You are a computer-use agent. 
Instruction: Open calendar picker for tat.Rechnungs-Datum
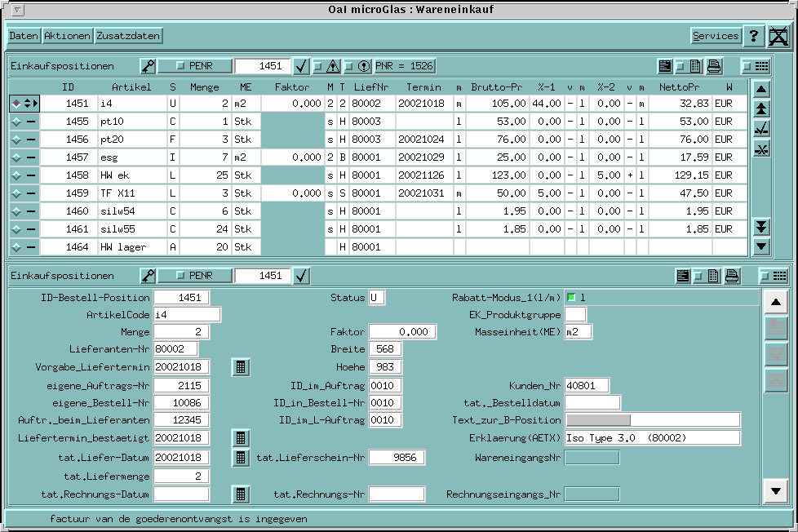click(x=240, y=494)
